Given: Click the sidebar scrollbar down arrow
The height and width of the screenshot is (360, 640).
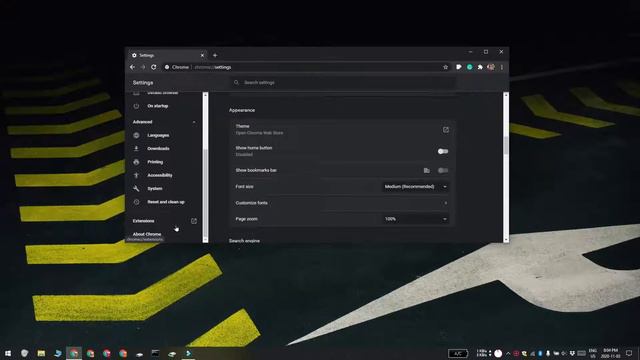Looking at the screenshot, I should click(x=205, y=240).
